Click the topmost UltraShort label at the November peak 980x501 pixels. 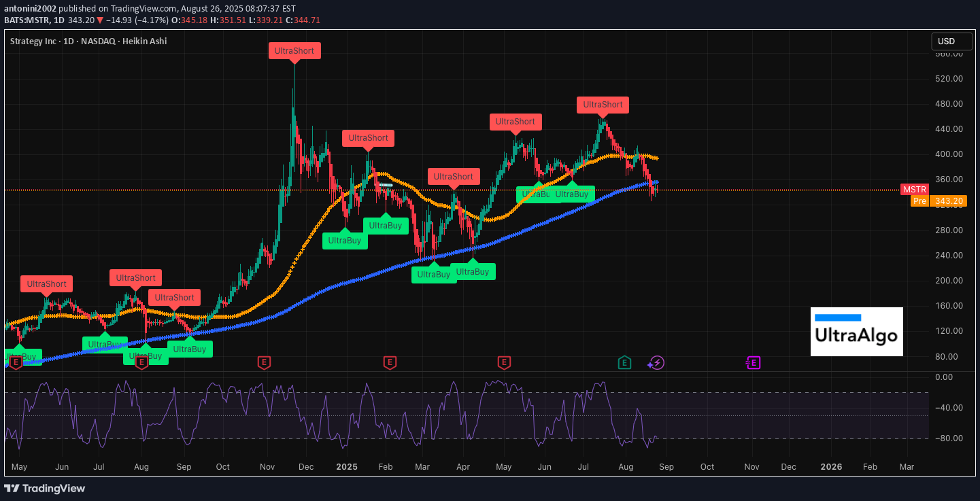pos(294,51)
